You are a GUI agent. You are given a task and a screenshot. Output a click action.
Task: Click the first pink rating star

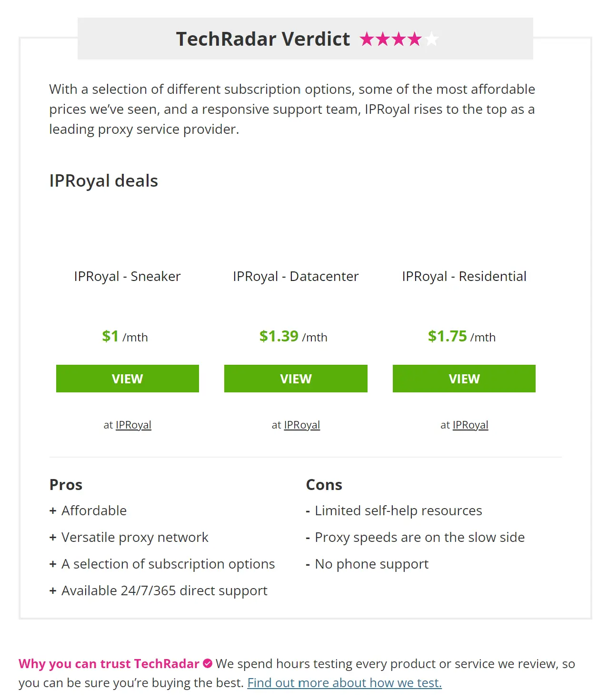367,39
